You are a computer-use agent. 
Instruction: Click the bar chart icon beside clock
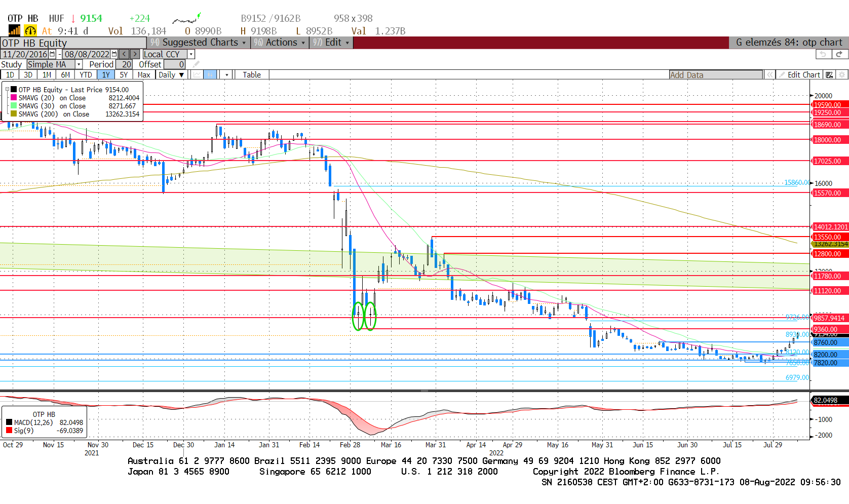[x=14, y=30]
